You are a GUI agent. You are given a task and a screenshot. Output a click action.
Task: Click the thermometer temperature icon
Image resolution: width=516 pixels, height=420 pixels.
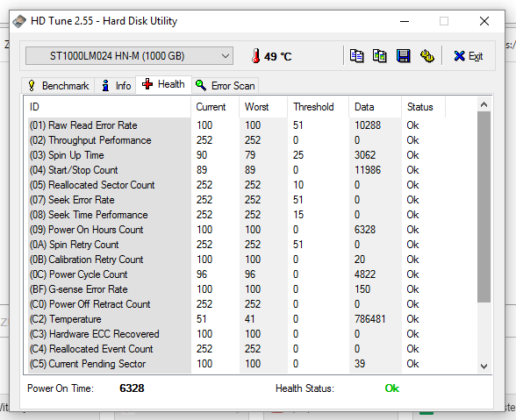pyautogui.click(x=255, y=56)
